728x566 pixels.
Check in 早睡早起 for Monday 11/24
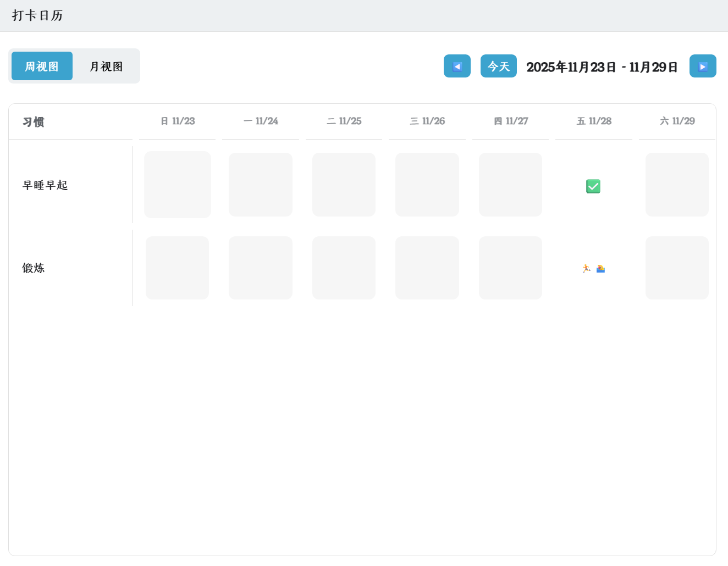(x=261, y=185)
